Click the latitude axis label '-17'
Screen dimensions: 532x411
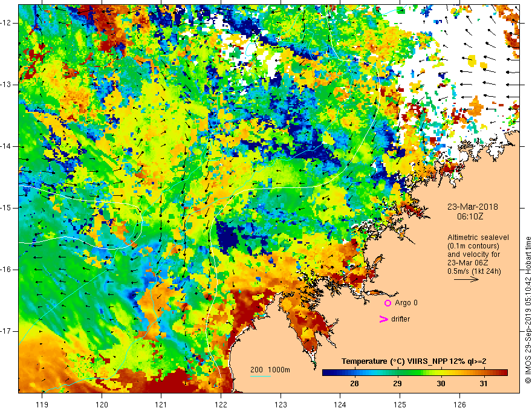pos(7,331)
